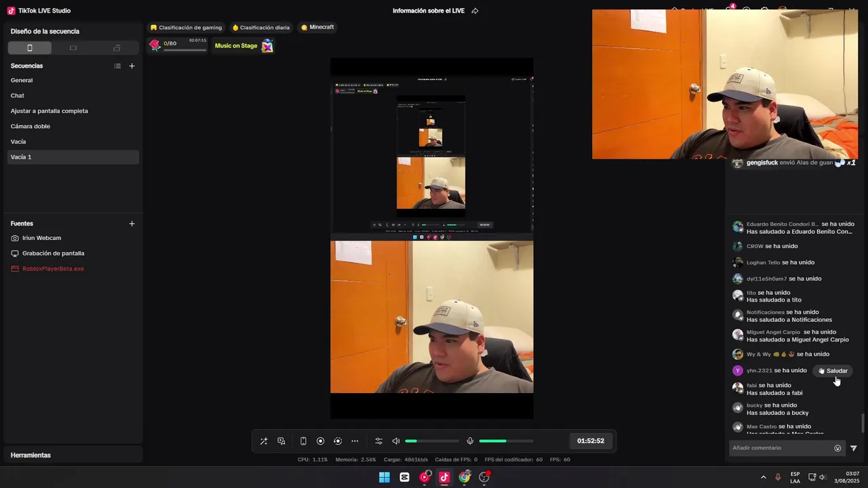Open Clasificación diaria ranking
This screenshot has width=868, height=488.
(x=261, y=28)
